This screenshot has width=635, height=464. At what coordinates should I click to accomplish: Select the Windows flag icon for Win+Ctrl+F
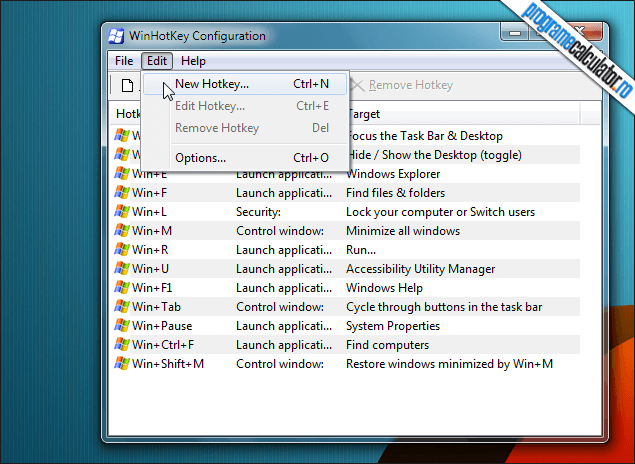pos(121,345)
